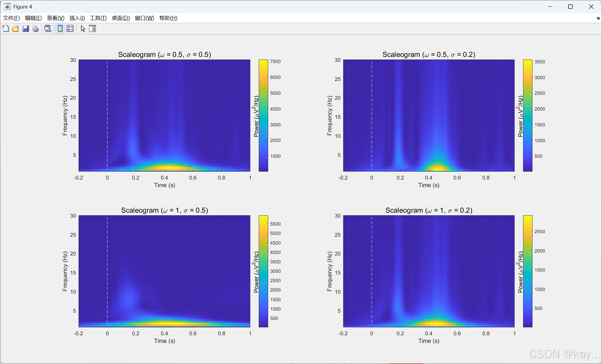The image size is (602, 364).
Task: Maximize the Figure 4 window
Action: click(x=570, y=6)
